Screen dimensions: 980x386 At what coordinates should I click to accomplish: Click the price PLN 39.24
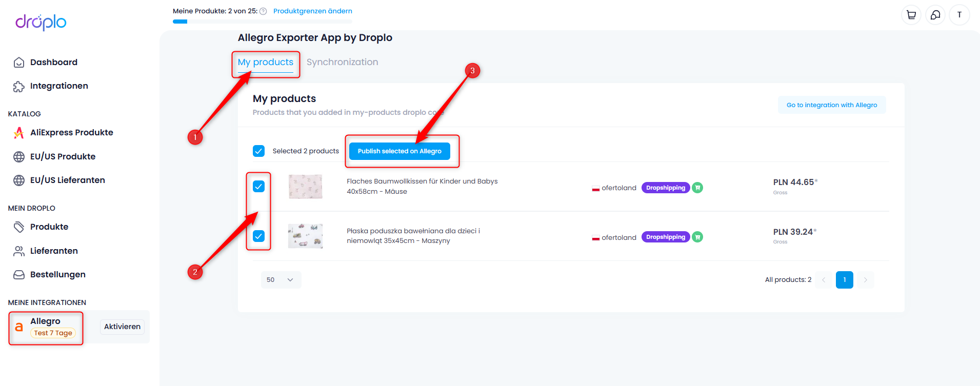794,232
